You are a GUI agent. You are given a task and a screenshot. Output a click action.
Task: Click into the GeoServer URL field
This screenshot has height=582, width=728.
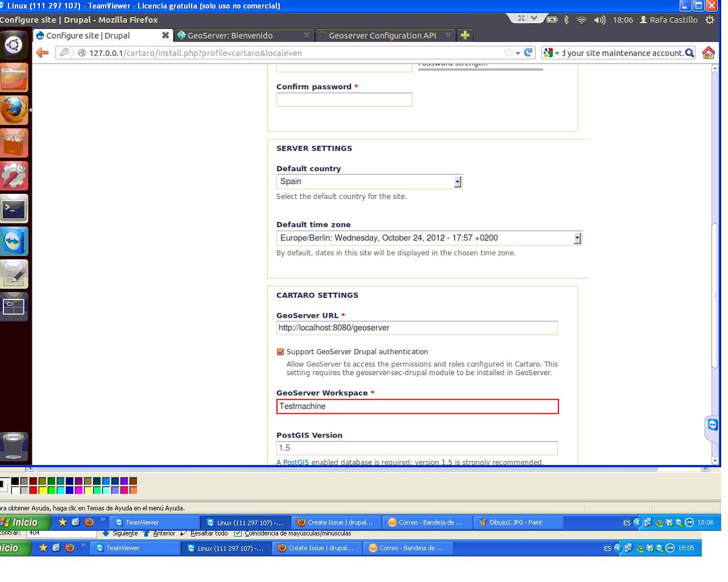point(417,328)
